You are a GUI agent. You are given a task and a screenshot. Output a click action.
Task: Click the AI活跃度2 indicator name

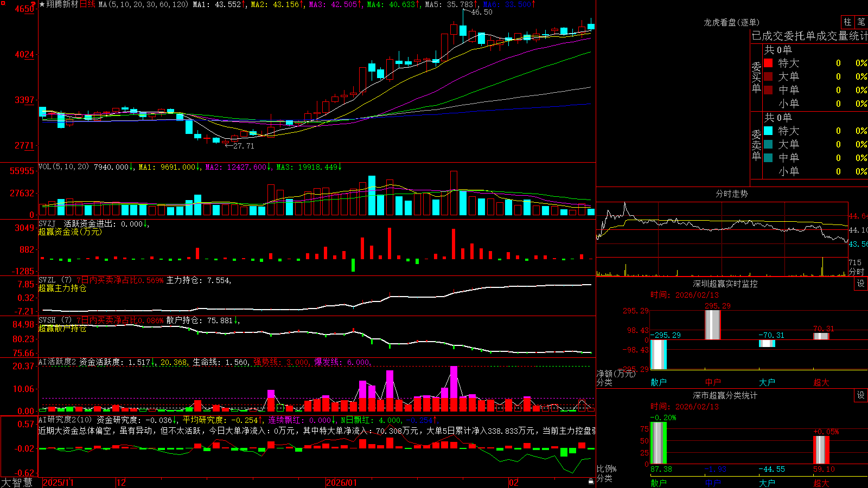pos(58,362)
